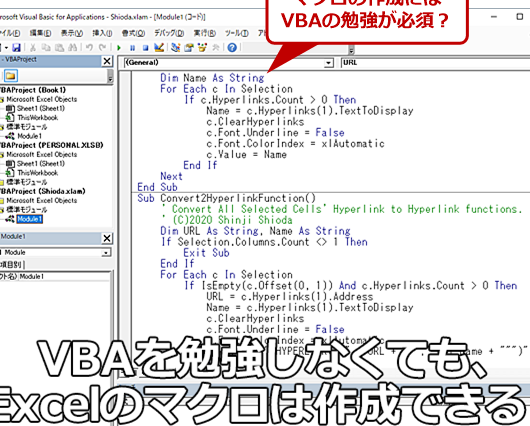Image resolution: width=530 pixels, height=426 pixels.
Task: Open the 表示(V) menu
Action: click(x=72, y=33)
